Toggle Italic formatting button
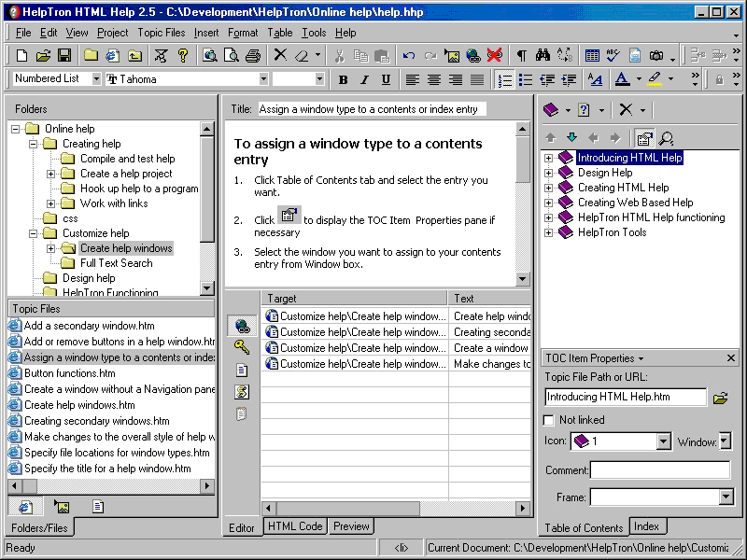Viewport: 747px width, 560px height. 364,79
